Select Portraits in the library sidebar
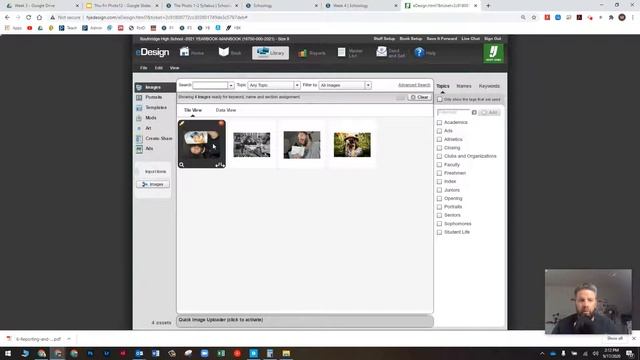Viewport: 640px width, 360px height. [154, 97]
